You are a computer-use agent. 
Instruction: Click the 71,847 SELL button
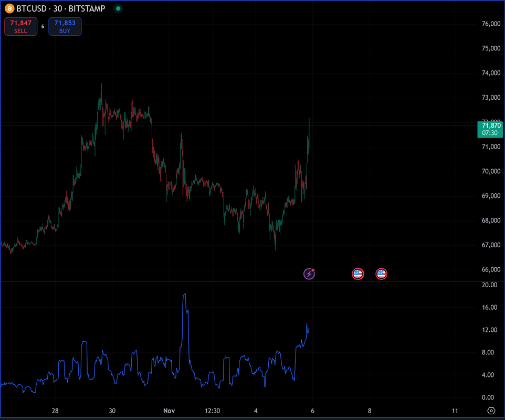click(x=20, y=26)
